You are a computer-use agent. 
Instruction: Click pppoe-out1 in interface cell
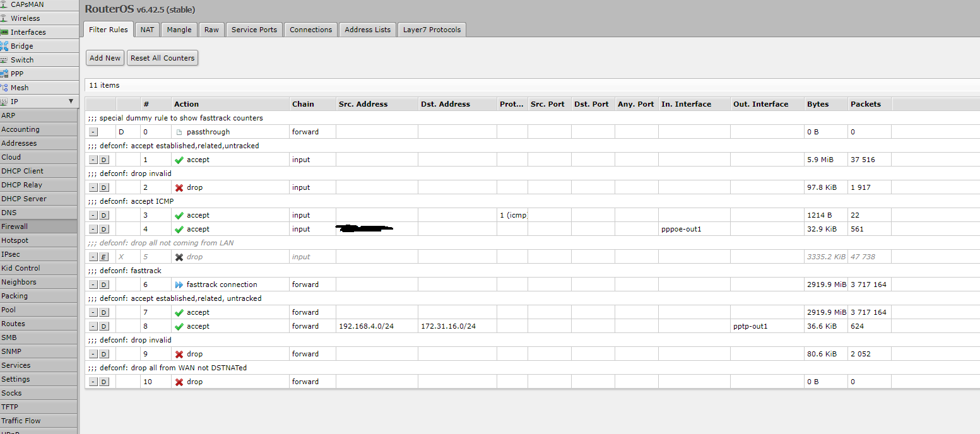[694, 229]
